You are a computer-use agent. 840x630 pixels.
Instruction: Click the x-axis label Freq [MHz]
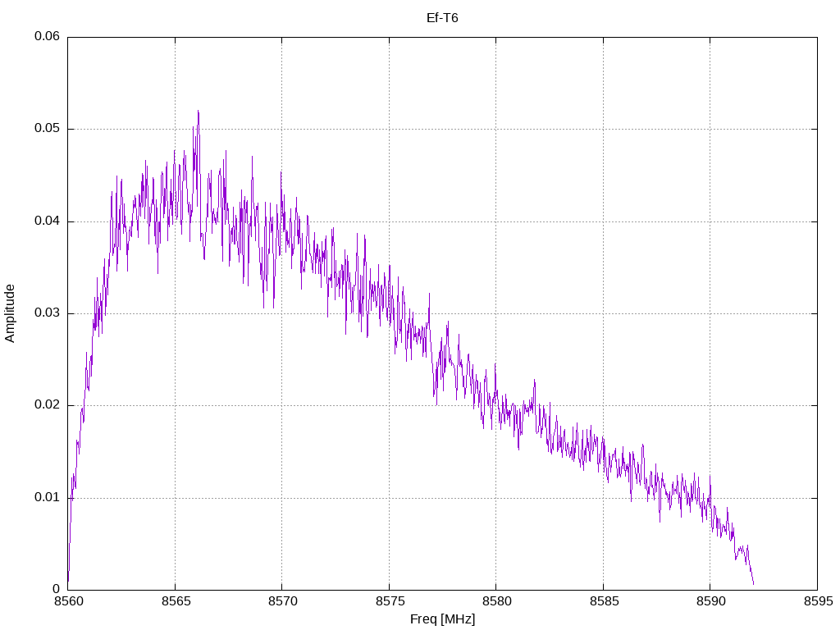(442, 619)
